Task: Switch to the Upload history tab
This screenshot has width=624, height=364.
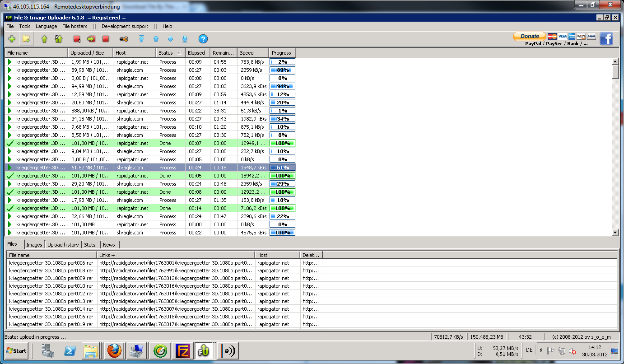Action: [x=63, y=245]
